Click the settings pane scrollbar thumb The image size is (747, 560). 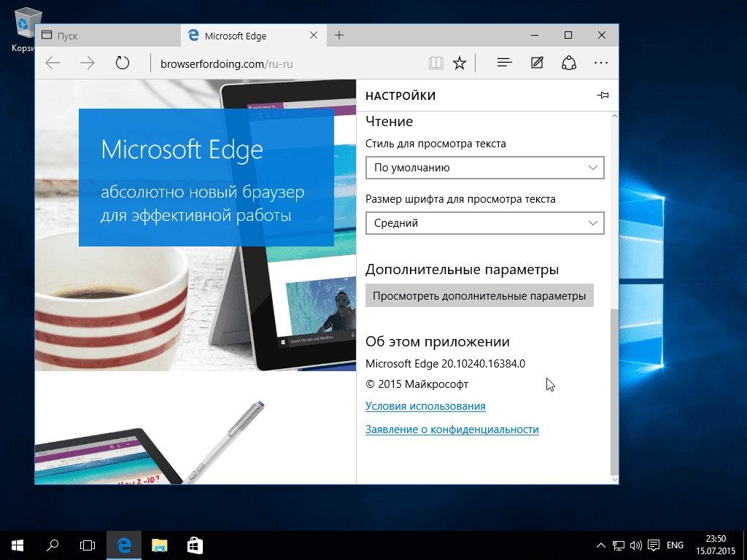click(614, 392)
